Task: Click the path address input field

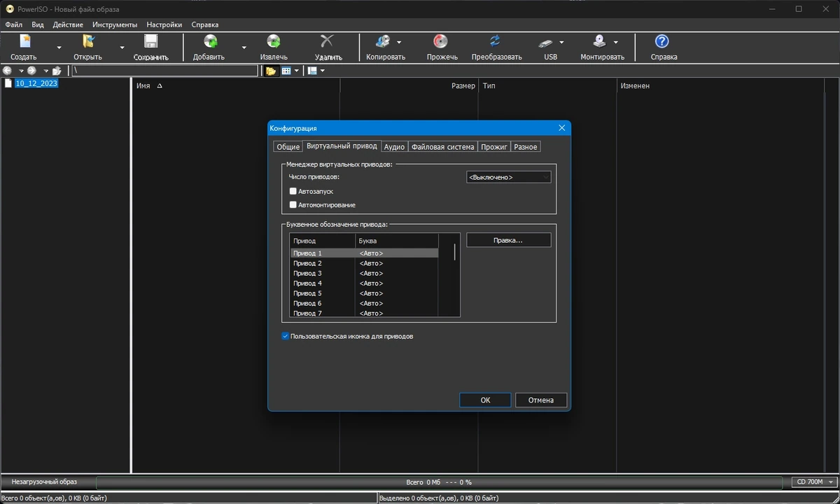Action: (x=164, y=71)
